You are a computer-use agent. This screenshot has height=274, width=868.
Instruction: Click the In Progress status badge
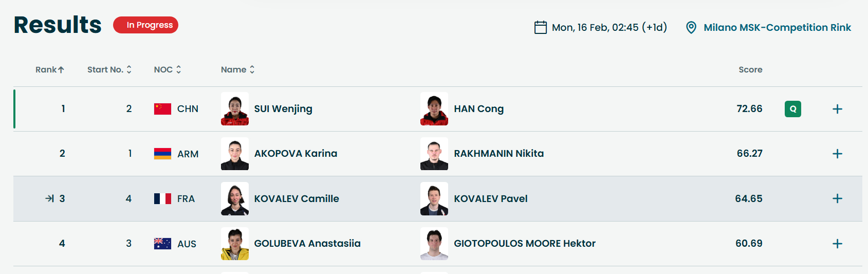[x=146, y=25]
